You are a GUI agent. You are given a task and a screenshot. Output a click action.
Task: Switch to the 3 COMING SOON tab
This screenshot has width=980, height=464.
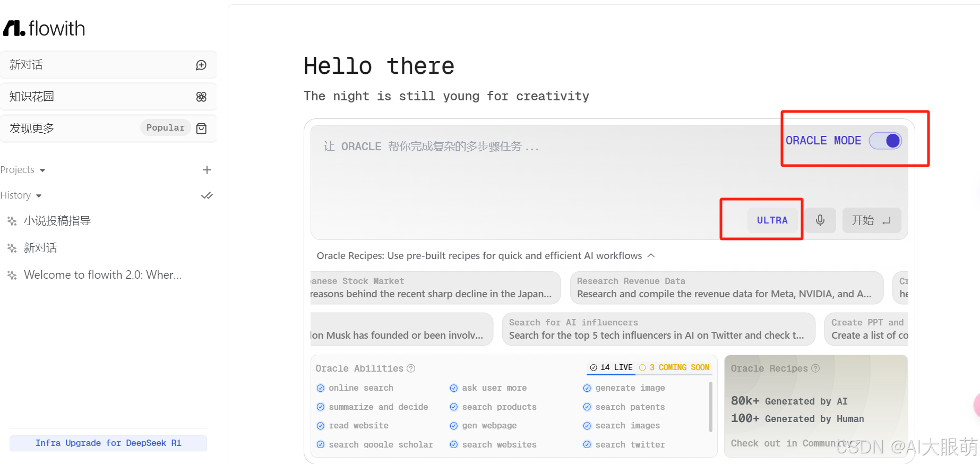tap(674, 367)
